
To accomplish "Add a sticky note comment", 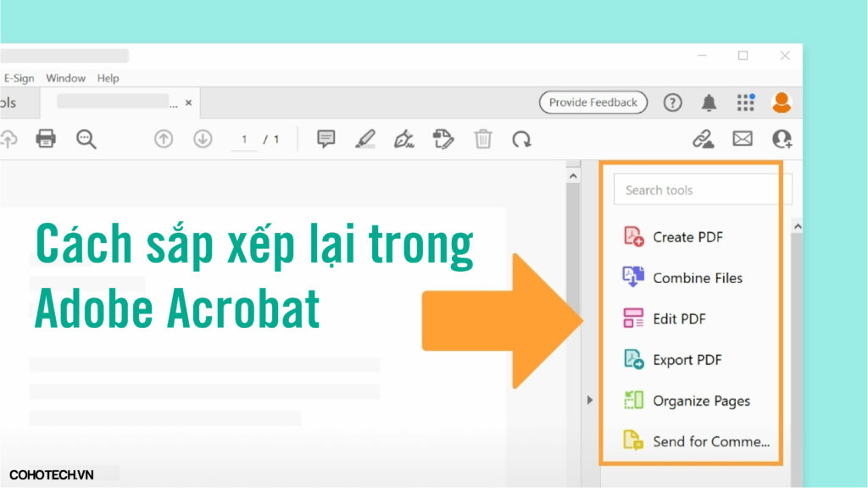I will [326, 139].
